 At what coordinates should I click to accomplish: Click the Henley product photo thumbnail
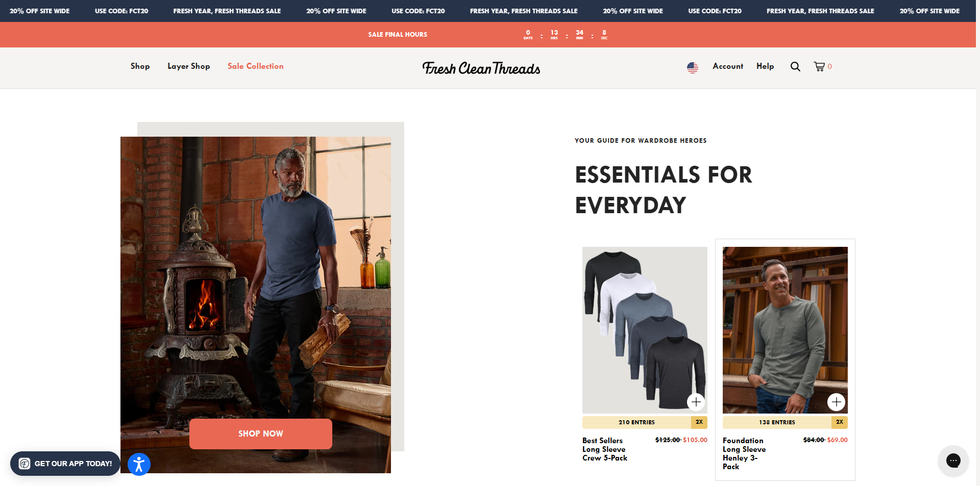[x=785, y=329]
